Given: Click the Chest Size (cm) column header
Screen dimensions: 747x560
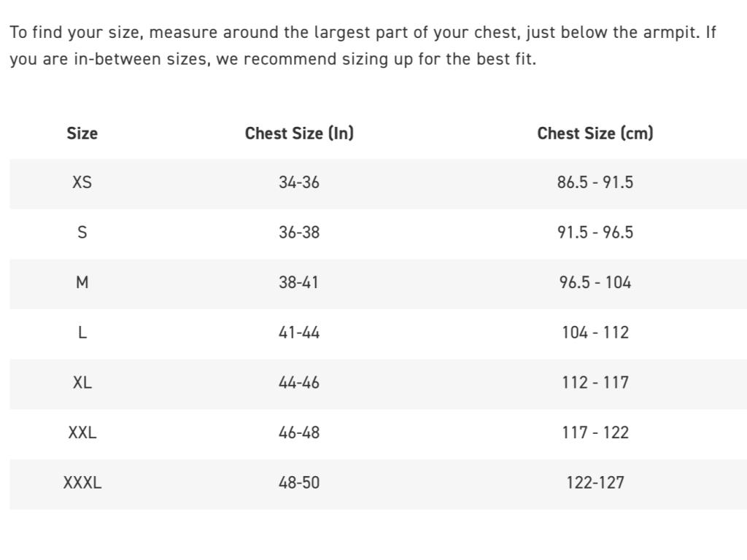Looking at the screenshot, I should [x=595, y=133].
